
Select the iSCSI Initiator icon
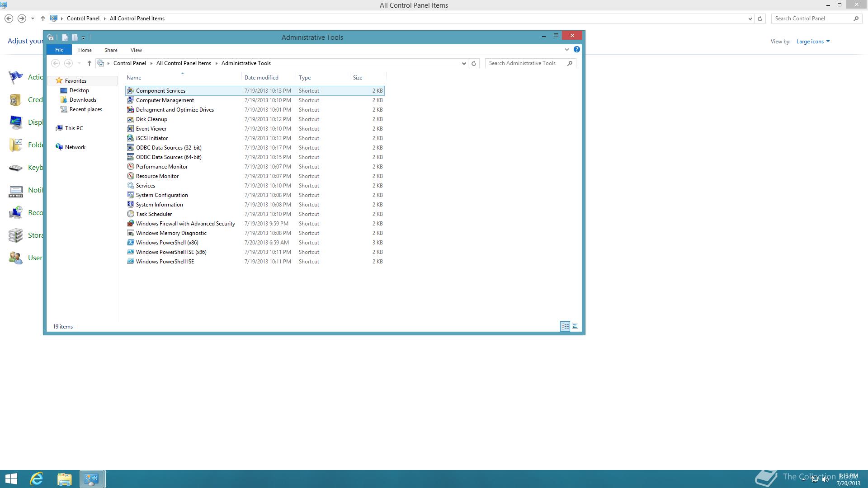(131, 138)
